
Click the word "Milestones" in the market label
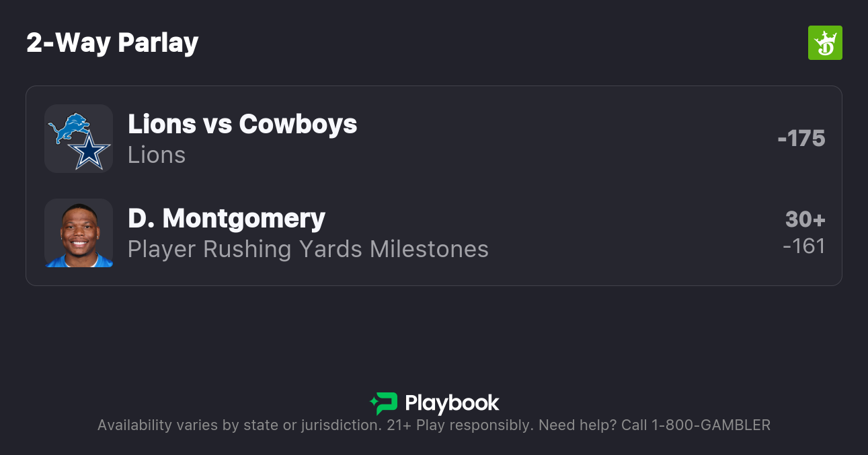429,249
